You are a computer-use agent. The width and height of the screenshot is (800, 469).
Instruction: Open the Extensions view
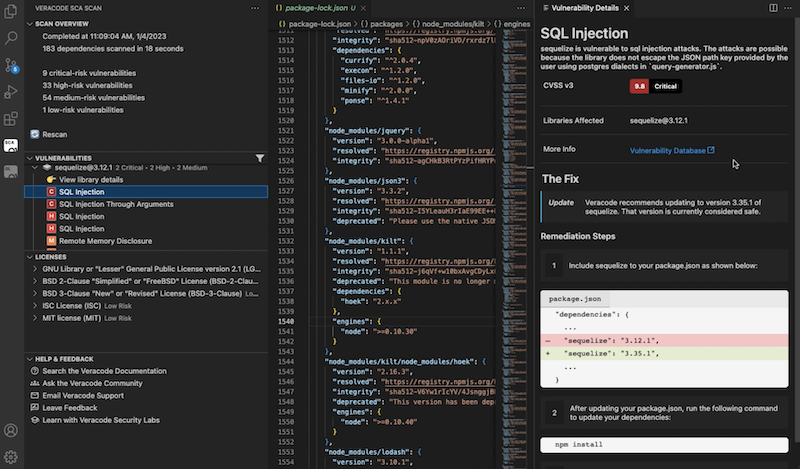11,119
